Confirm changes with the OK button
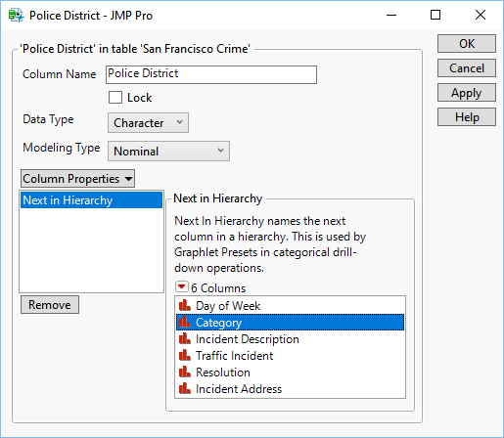504x438 pixels. coord(467,43)
